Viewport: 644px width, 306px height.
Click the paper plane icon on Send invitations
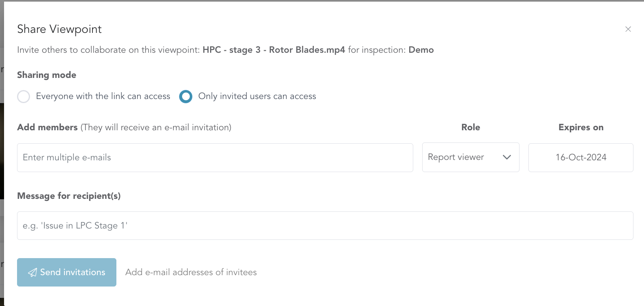point(32,272)
